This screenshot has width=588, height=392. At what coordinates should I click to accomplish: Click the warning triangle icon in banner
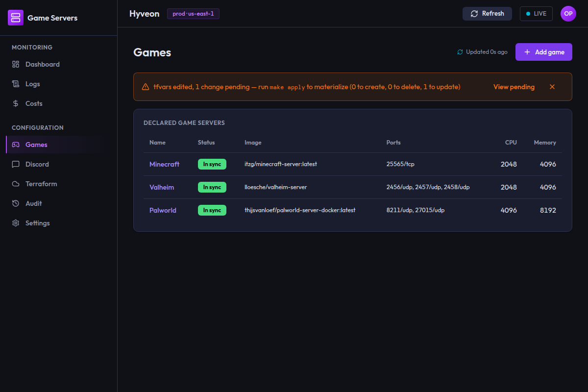tap(146, 87)
